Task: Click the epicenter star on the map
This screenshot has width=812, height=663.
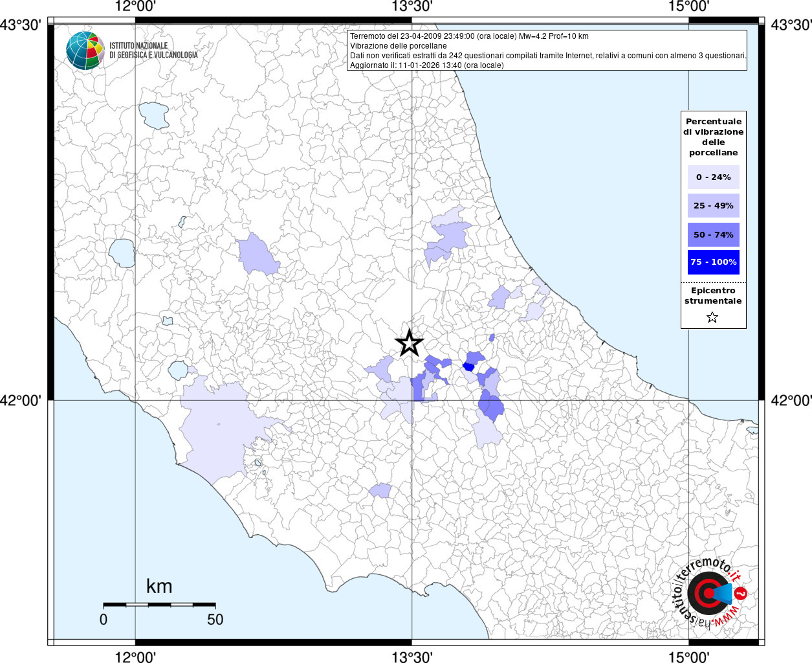Action: click(409, 343)
